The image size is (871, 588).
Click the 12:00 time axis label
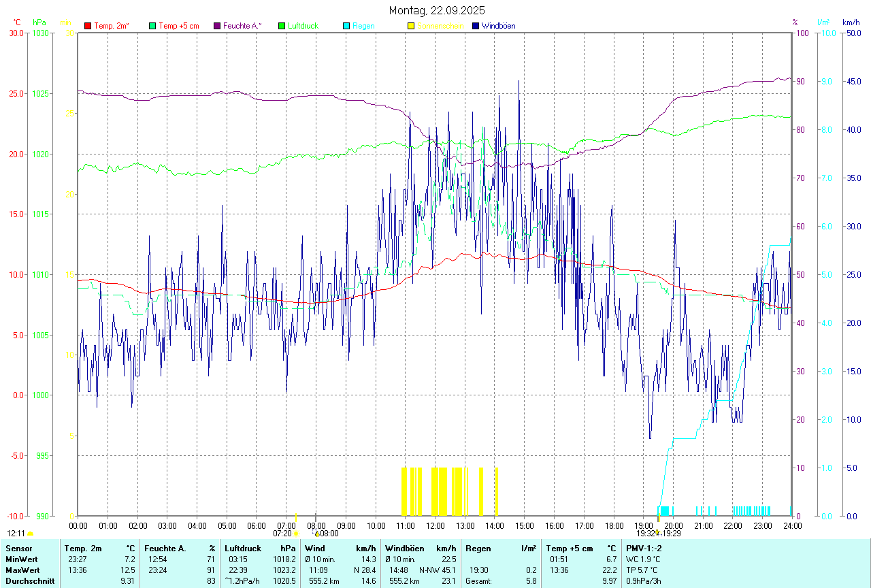(435, 525)
